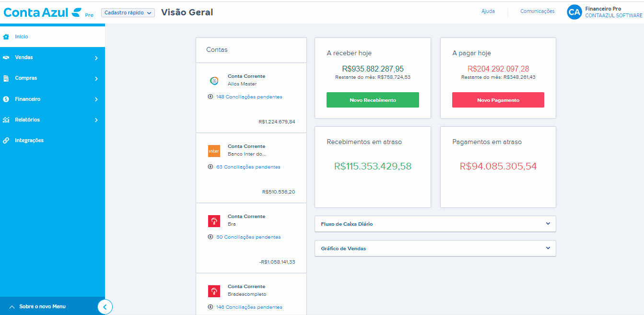Click the CONTAAZUL SOFTWARE company name
The image size is (644, 315).
click(x=614, y=15)
